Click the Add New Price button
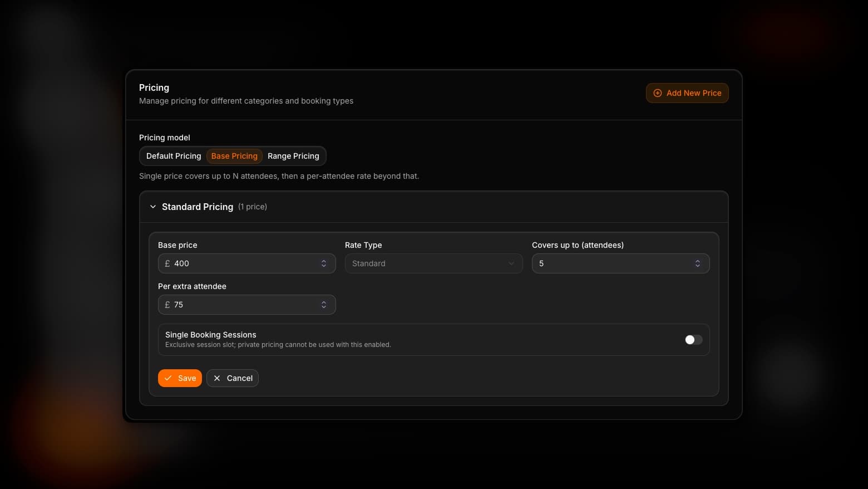Screen dimensions: 868x489 (x=687, y=93)
